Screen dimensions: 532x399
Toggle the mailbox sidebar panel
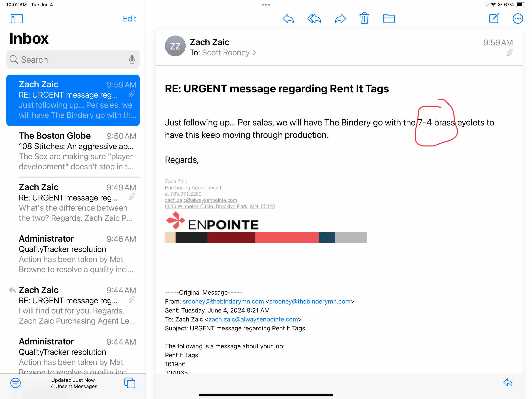click(17, 19)
